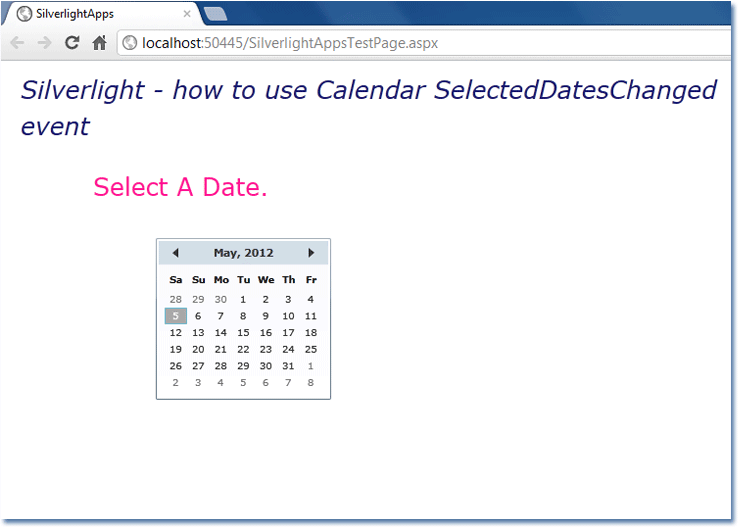
Task: Select May 16 in the calendar
Action: 266,333
